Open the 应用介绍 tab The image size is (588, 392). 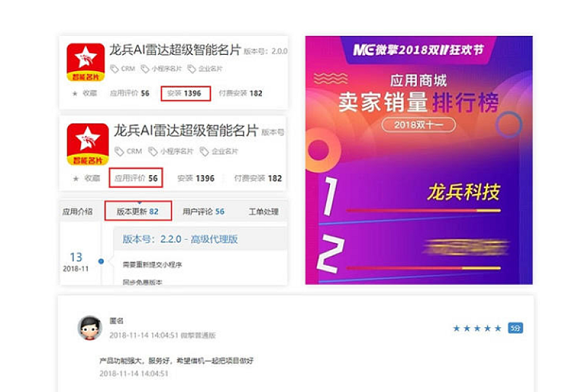(x=78, y=212)
